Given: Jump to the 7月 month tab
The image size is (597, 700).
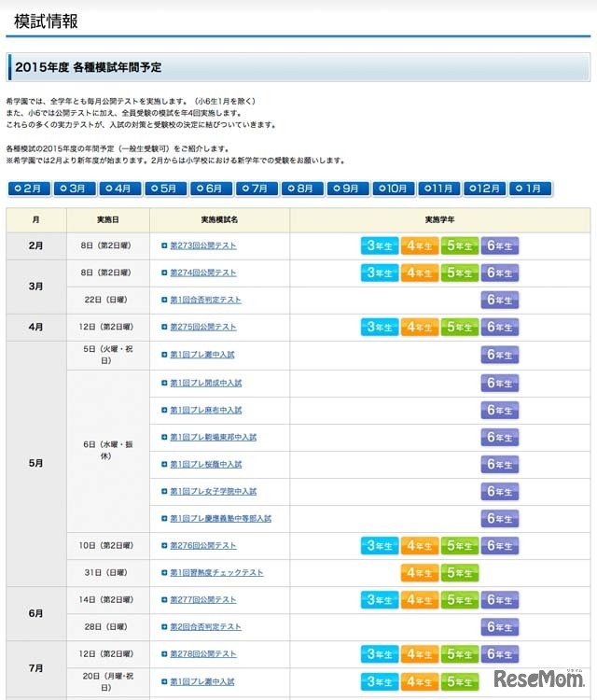Looking at the screenshot, I should pos(257,189).
